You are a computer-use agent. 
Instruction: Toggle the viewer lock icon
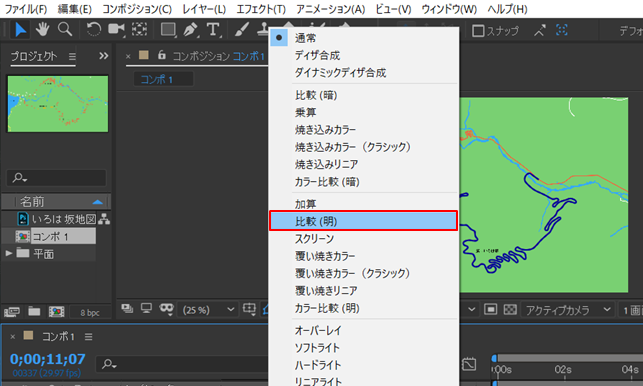click(162, 55)
